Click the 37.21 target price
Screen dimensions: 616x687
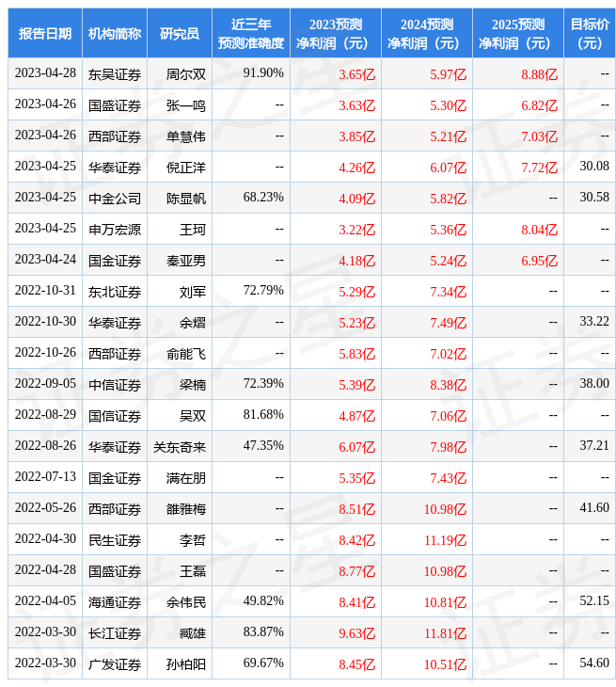point(594,446)
